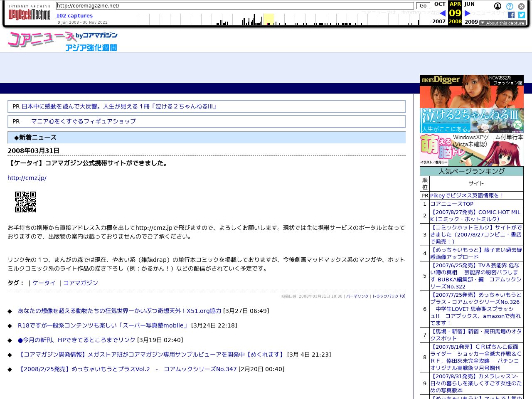
Task: Open Wayback Machine help question mark icon
Action: pos(509,6)
